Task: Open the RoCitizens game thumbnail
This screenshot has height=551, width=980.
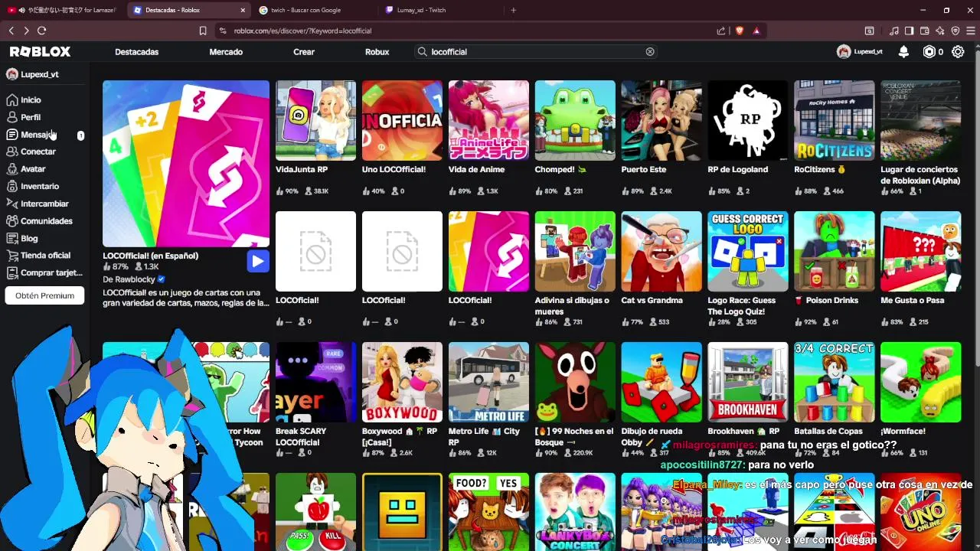Action: [835, 120]
